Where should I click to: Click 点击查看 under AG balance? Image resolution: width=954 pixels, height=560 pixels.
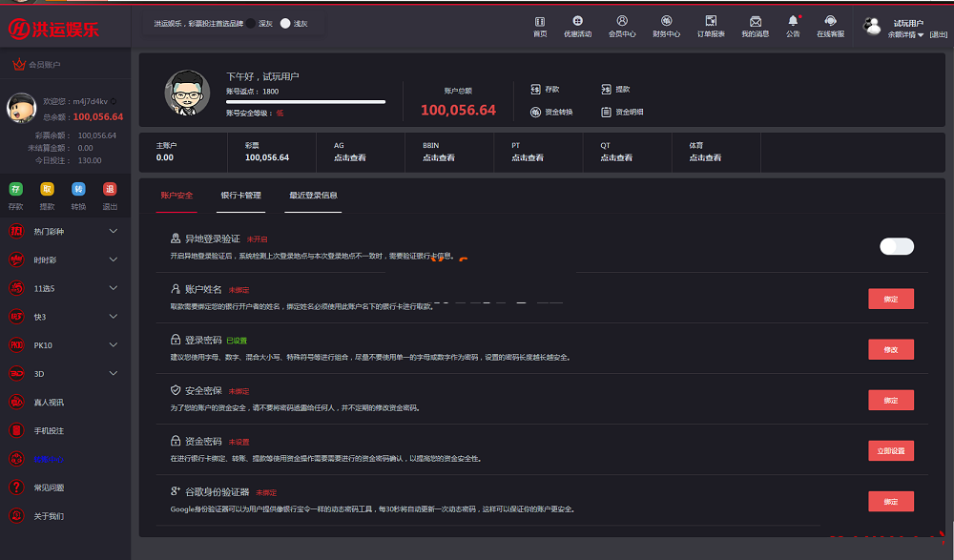[349, 158]
